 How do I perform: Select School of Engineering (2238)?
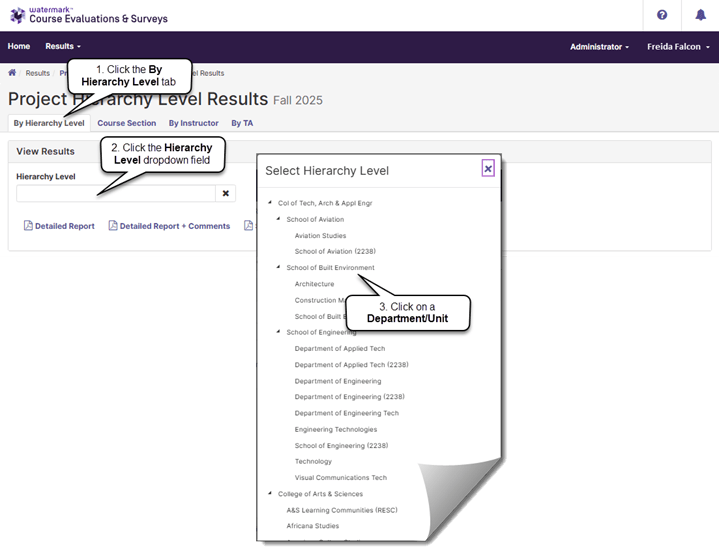(341, 445)
